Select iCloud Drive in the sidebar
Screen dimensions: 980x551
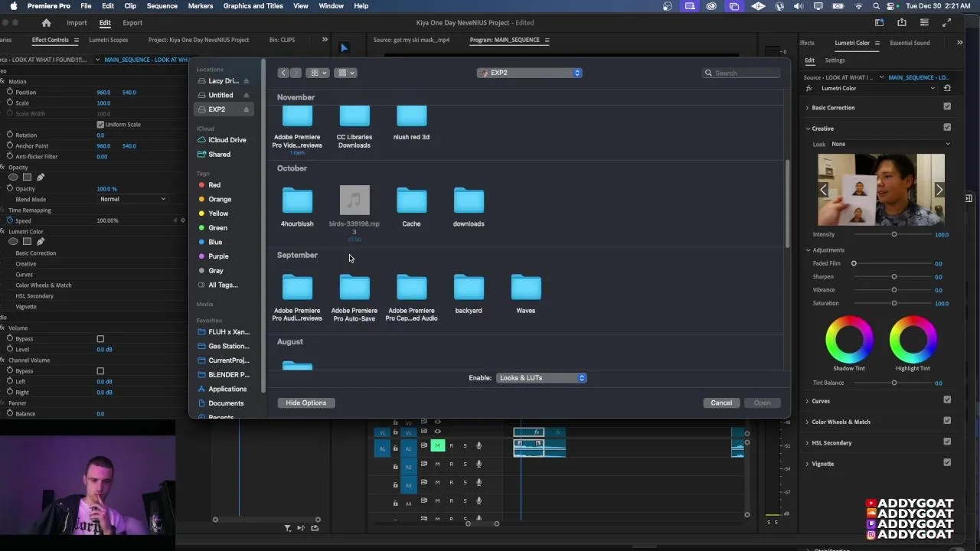coord(222,140)
